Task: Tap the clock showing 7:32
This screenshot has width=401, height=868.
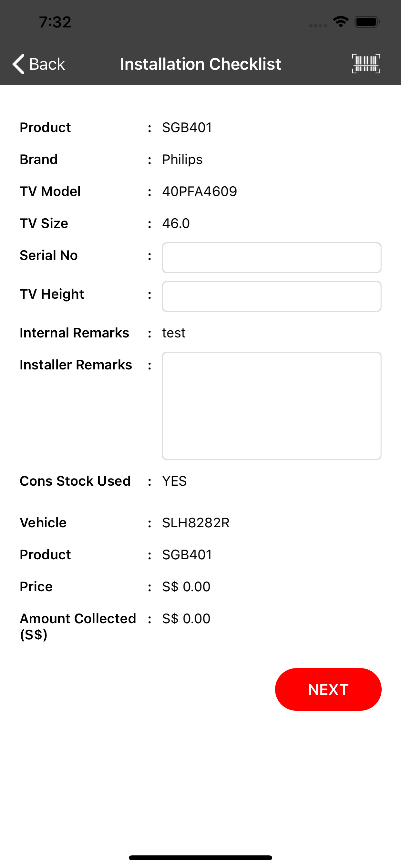Action: click(x=55, y=22)
